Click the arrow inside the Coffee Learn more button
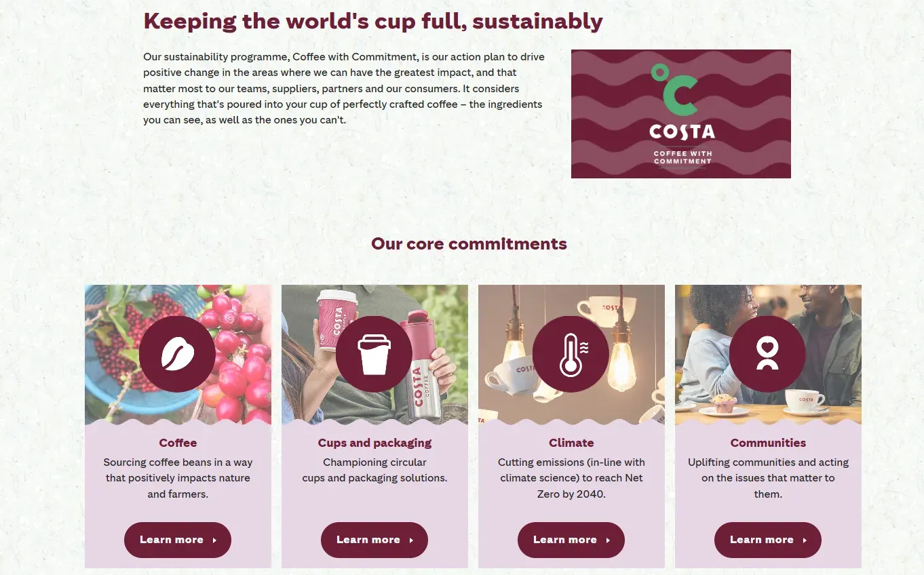Viewport: 924px width, 575px height. click(214, 540)
